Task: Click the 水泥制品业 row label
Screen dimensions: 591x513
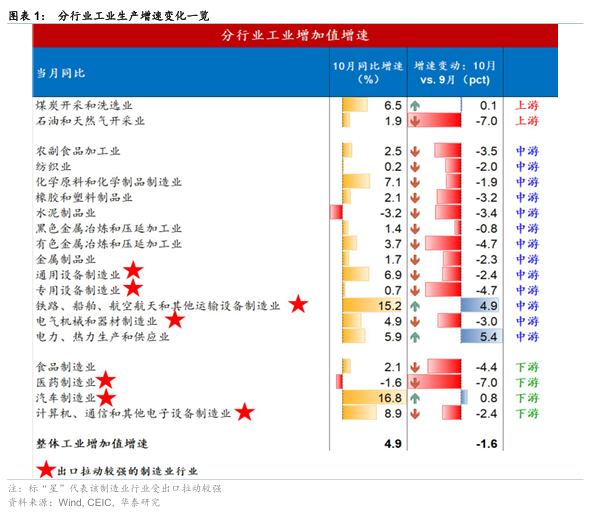Action: pos(66,213)
